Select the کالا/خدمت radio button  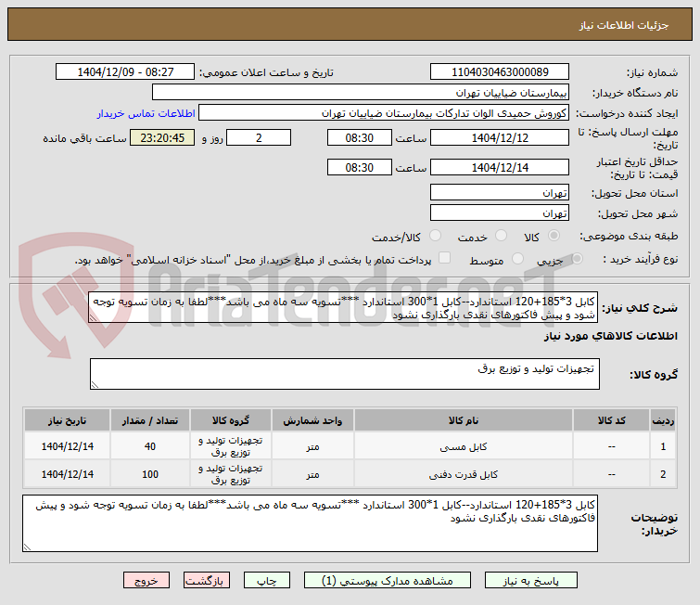coord(435,236)
